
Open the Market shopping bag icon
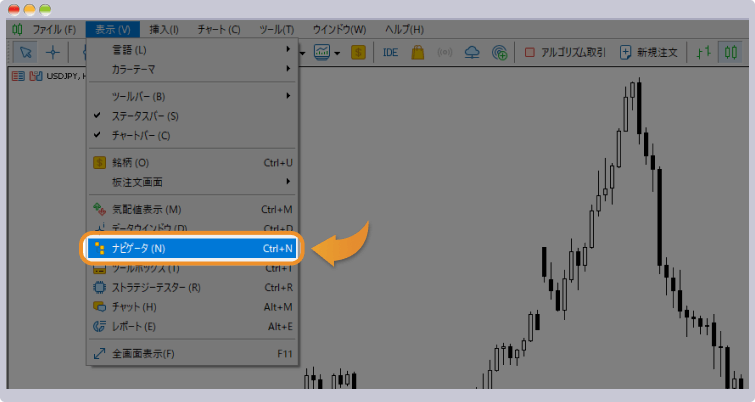tap(418, 53)
